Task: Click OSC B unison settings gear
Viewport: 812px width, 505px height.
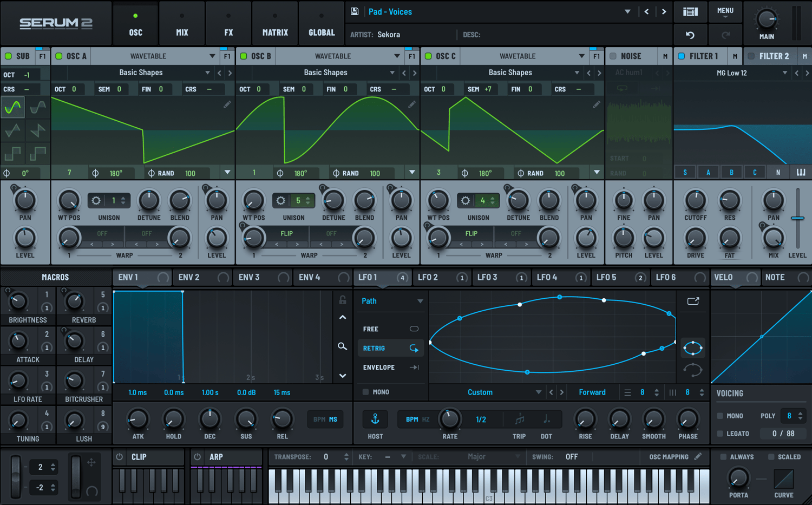Action: 280,201
